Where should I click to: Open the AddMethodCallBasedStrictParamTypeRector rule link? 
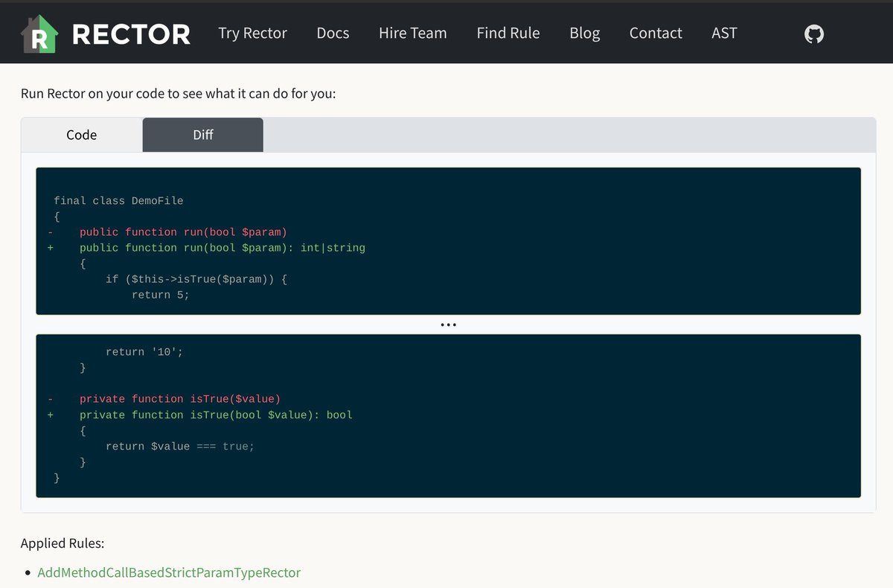(x=169, y=572)
